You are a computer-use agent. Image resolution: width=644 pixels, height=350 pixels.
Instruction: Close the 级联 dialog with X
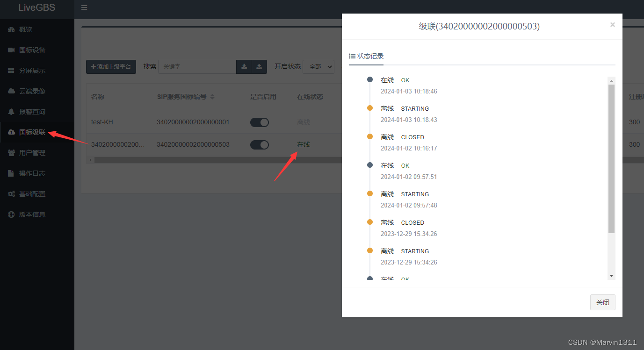coord(612,25)
